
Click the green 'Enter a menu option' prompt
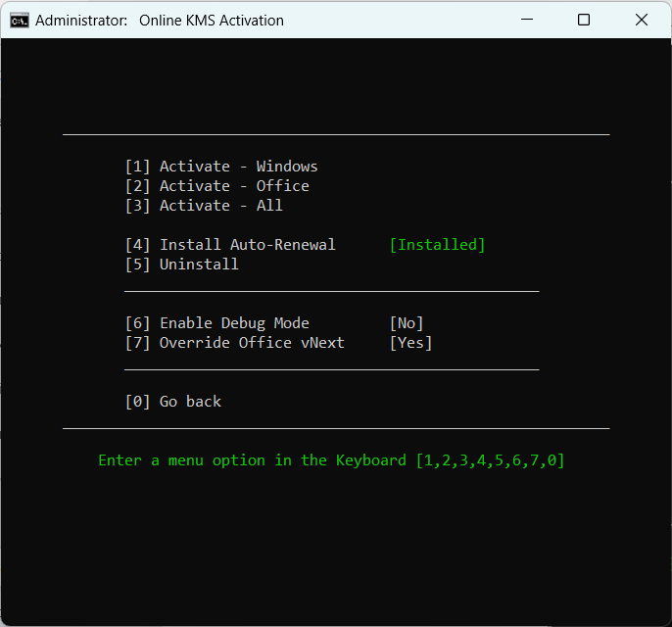(332, 460)
